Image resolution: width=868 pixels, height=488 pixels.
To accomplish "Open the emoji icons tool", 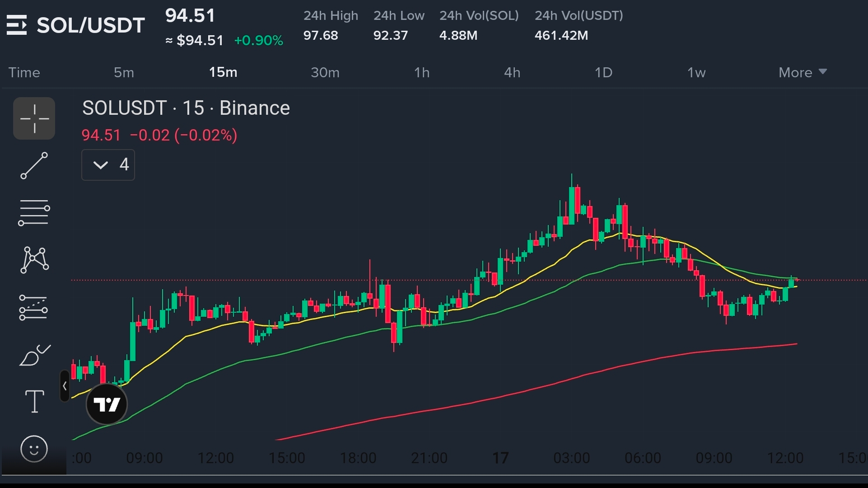I will (x=34, y=449).
